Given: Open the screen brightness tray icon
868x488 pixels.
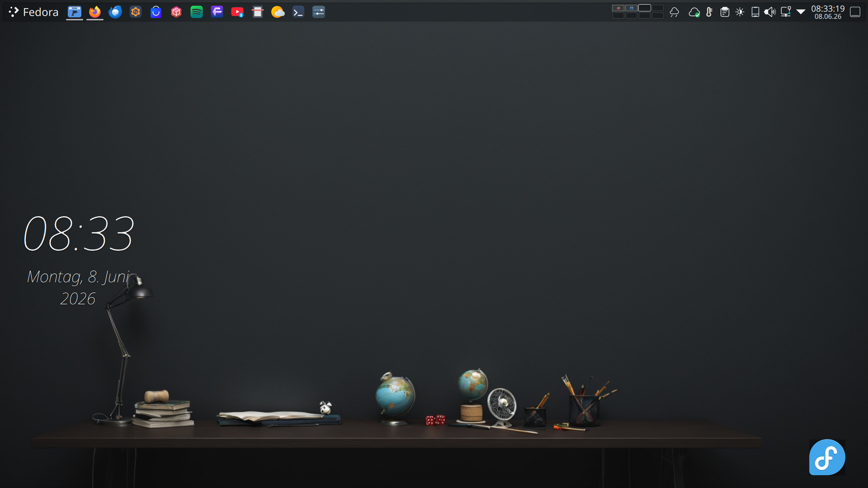Looking at the screenshot, I should coord(740,12).
